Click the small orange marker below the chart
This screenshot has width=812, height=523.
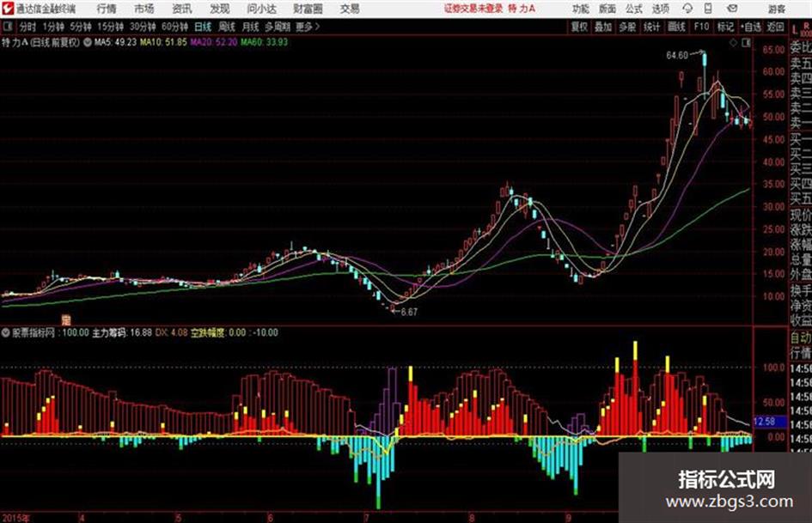pos(66,319)
